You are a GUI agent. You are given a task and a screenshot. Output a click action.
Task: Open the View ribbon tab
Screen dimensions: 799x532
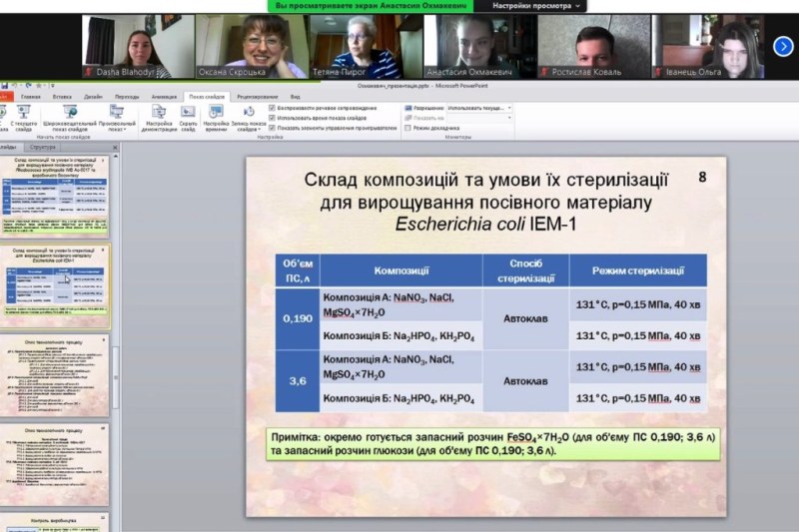(x=295, y=96)
